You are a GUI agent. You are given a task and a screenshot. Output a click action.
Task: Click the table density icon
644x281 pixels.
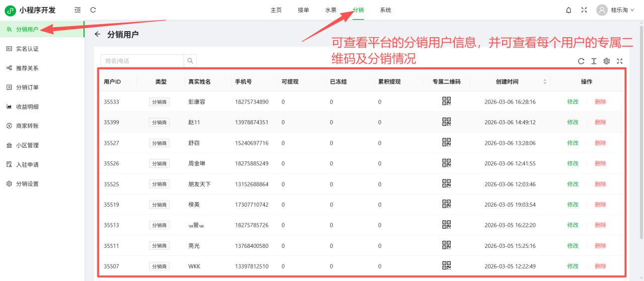(594, 61)
